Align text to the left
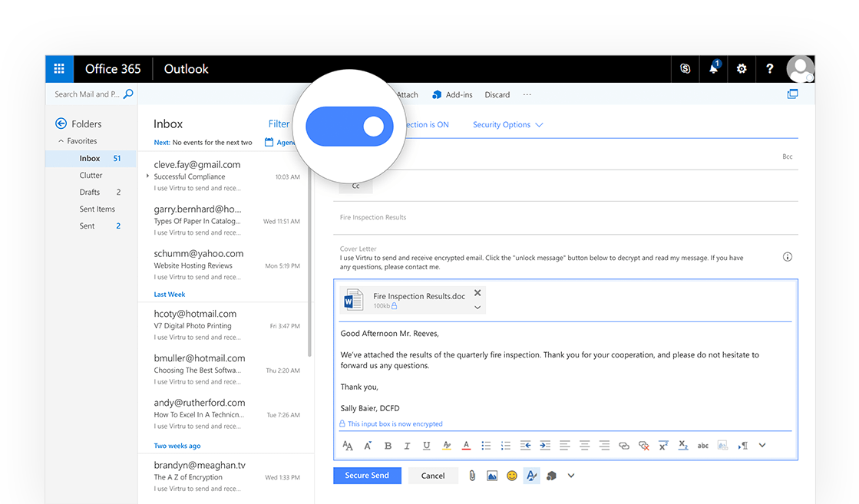This screenshot has height=504, width=859. click(565, 446)
